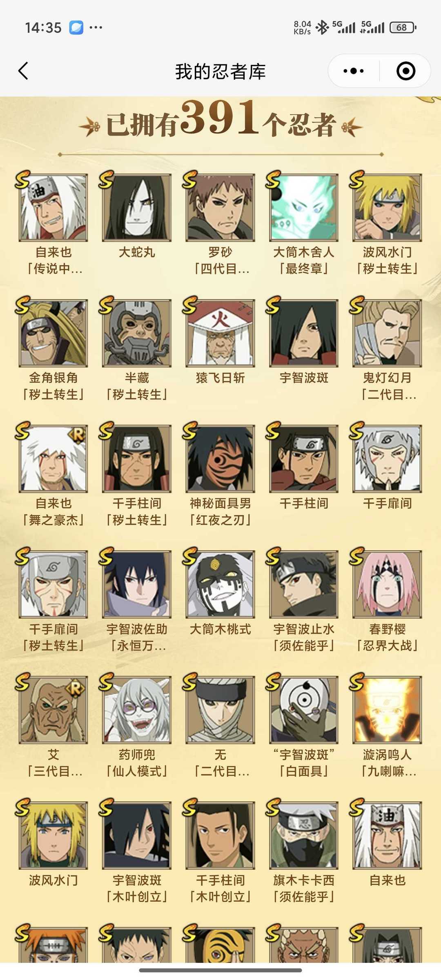Tap 春野樱「忍界大战」 portrait

click(x=388, y=584)
